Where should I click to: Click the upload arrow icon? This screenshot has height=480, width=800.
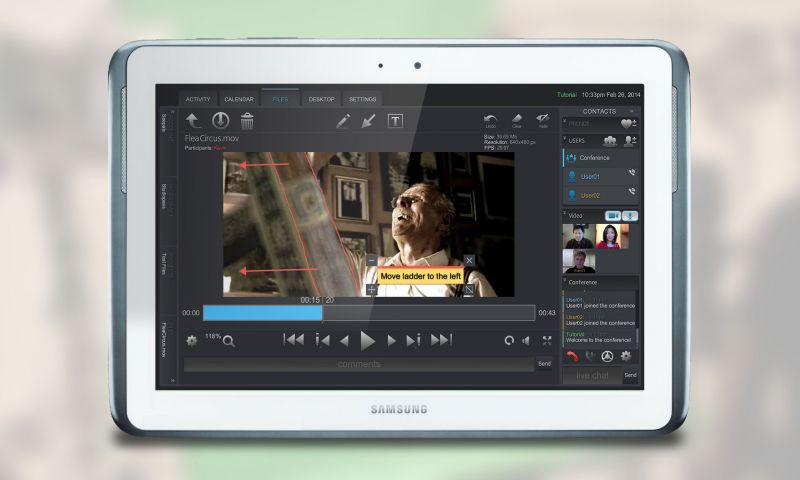pyautogui.click(x=193, y=120)
